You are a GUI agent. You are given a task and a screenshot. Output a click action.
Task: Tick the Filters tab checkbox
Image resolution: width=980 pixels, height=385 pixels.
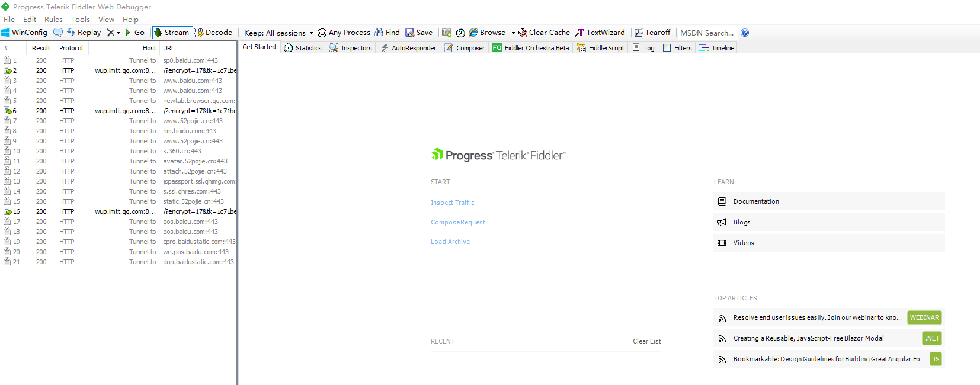tap(667, 48)
